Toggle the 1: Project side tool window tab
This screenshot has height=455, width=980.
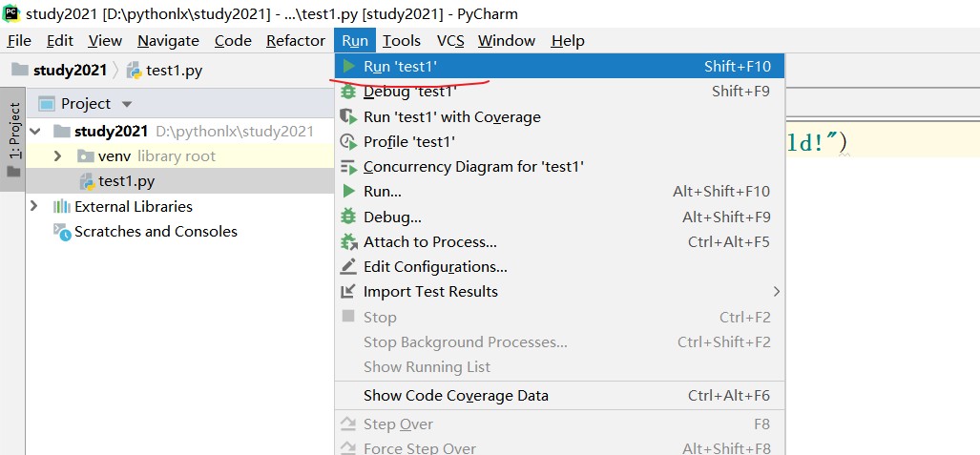13,138
